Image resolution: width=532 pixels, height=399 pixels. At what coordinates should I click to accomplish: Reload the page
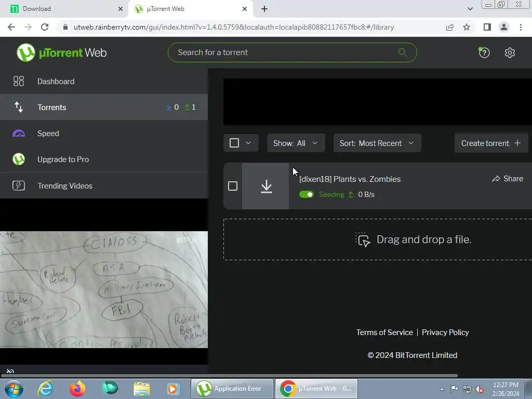point(45,27)
